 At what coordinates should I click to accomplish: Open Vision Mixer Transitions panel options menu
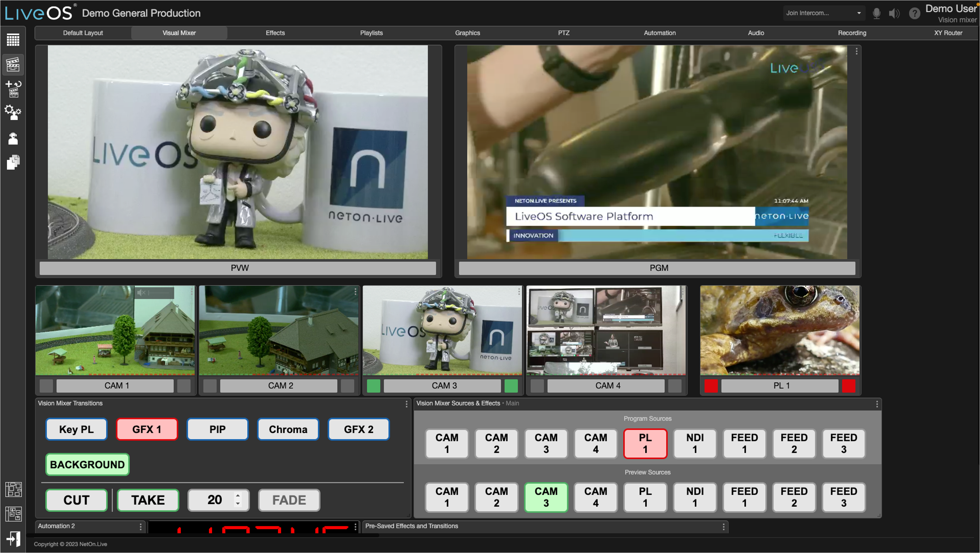tap(406, 404)
